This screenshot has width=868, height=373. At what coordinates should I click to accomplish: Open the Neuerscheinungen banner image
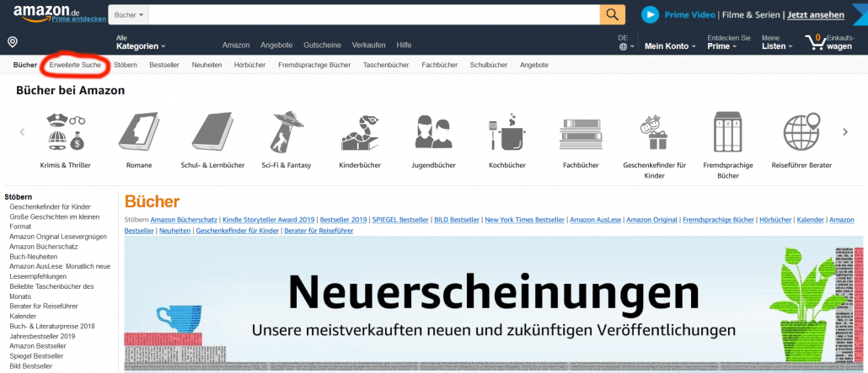point(493,303)
